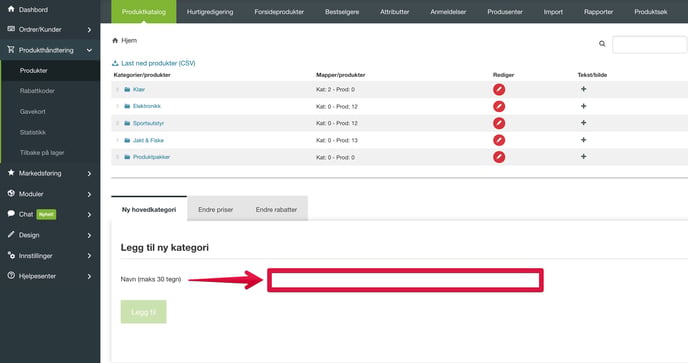Expand the Ordrer/Kunder menu chevron
Image resolution: width=688 pixels, height=363 pixels.
pos(89,30)
